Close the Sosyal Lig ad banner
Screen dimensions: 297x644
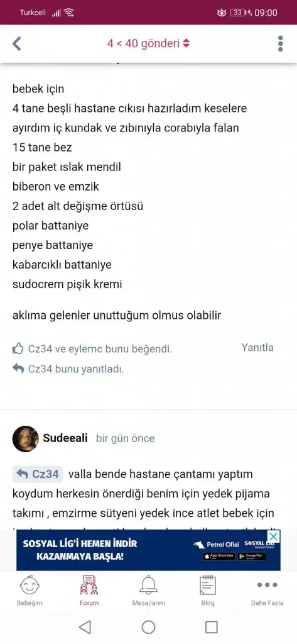(x=274, y=536)
